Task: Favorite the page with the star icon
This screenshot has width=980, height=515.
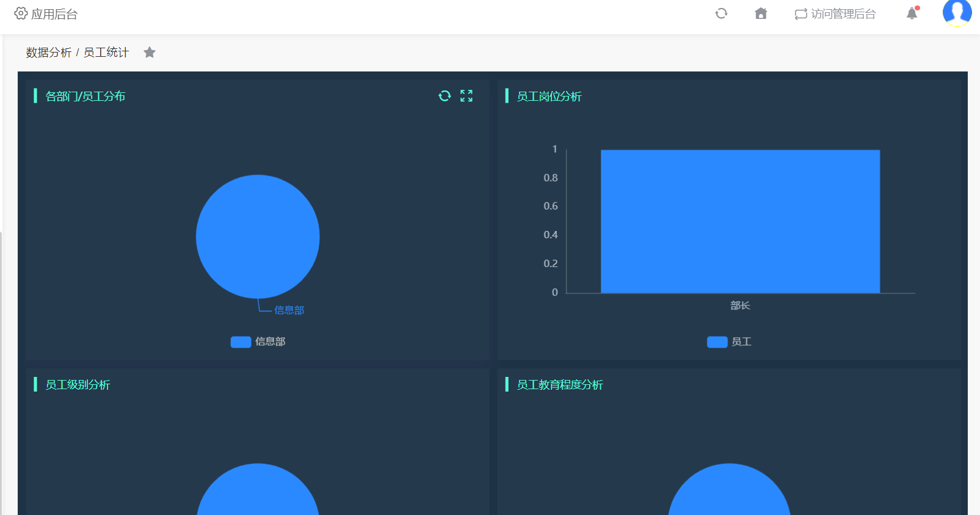Action: tap(150, 53)
